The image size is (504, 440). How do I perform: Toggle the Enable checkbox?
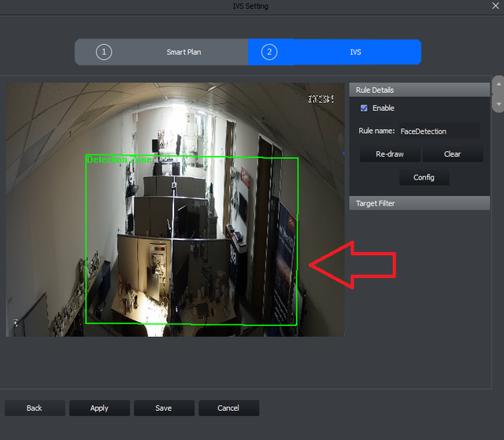(x=364, y=109)
